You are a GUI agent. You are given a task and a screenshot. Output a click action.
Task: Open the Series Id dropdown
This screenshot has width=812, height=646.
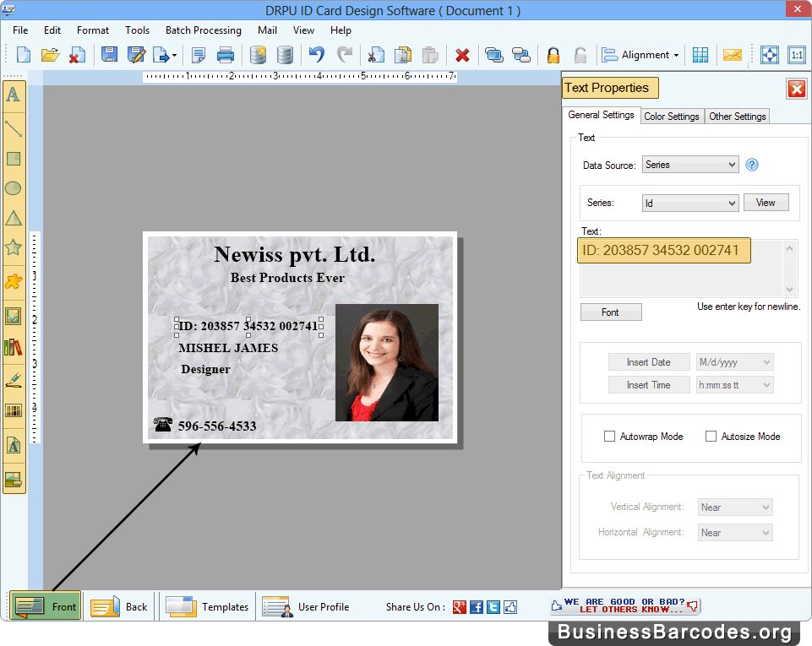tap(690, 203)
